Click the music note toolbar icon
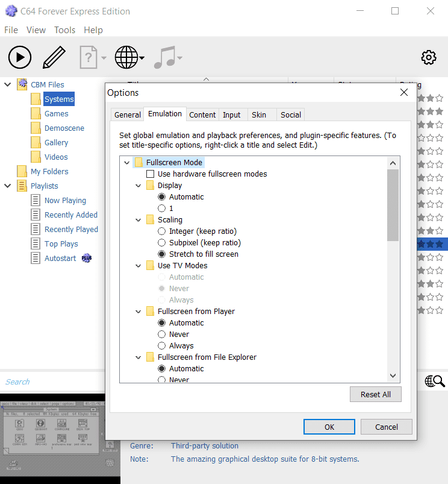The image size is (448, 484). click(165, 57)
